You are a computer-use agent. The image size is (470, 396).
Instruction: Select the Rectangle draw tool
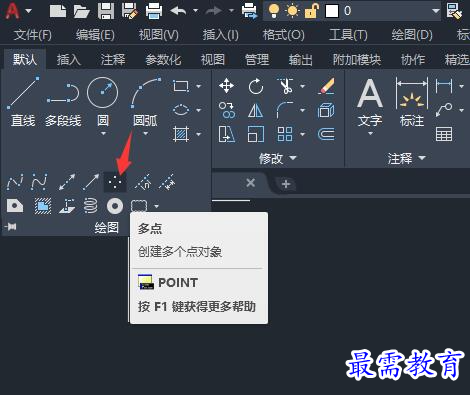point(181,86)
